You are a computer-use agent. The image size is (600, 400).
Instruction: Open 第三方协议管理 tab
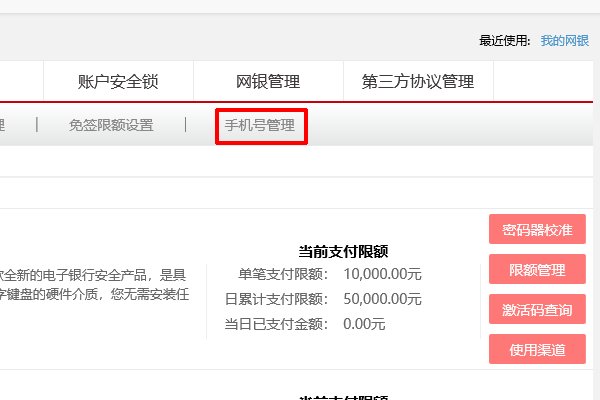(418, 81)
